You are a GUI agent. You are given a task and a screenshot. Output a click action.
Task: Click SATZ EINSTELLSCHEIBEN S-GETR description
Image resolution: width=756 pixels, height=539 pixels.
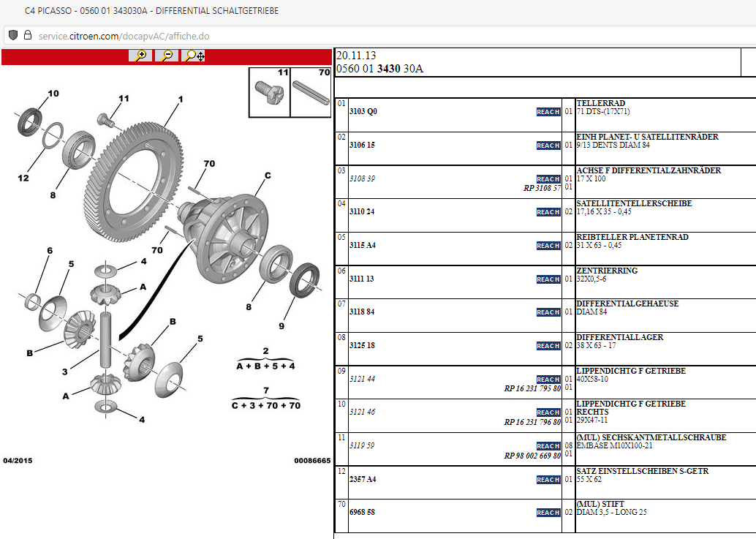coord(642,472)
